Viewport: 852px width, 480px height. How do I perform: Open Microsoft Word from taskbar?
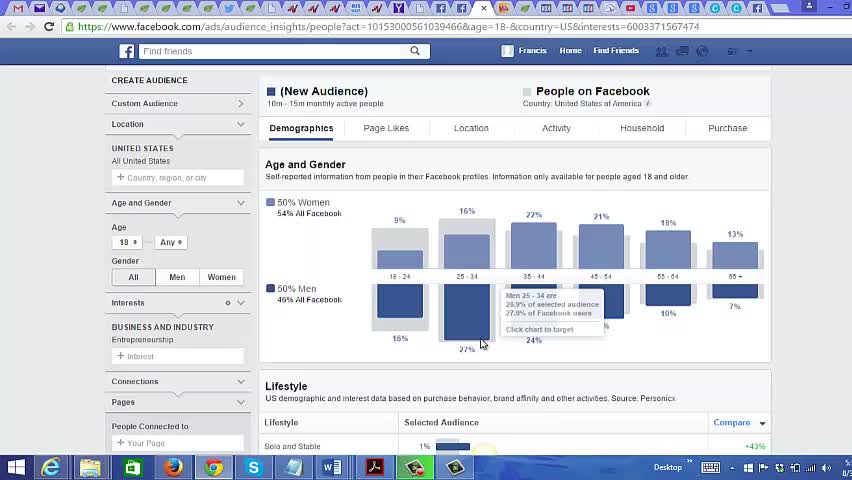[x=331, y=467]
